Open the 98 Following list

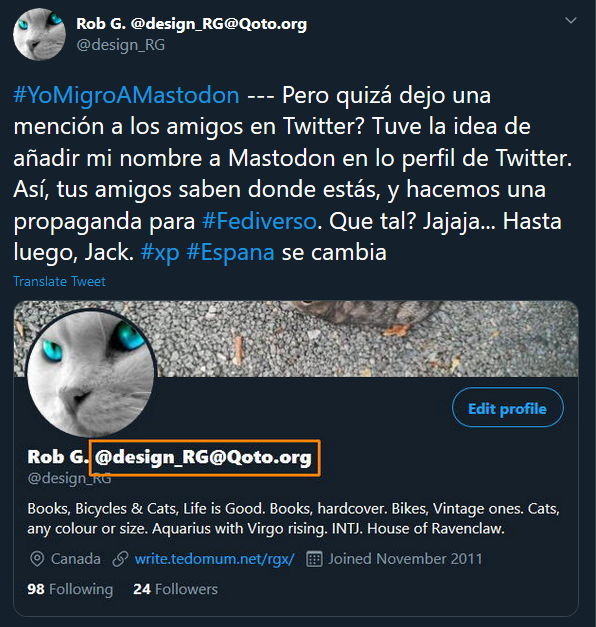tap(70, 589)
